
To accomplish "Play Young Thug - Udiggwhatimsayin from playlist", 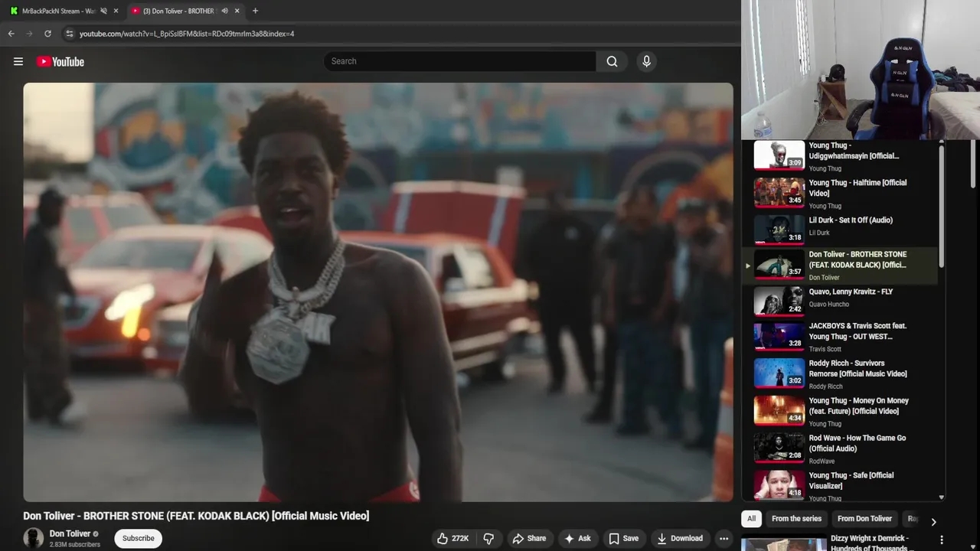I will click(x=779, y=155).
